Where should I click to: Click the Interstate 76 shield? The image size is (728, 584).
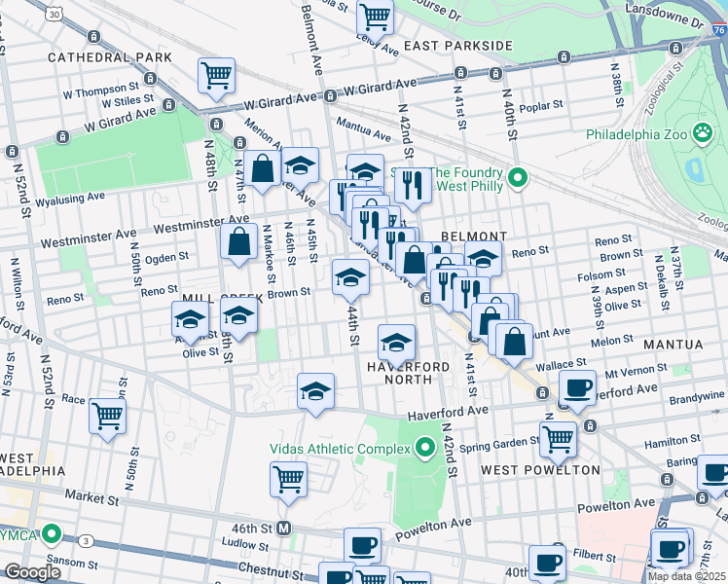pyautogui.click(x=719, y=30)
